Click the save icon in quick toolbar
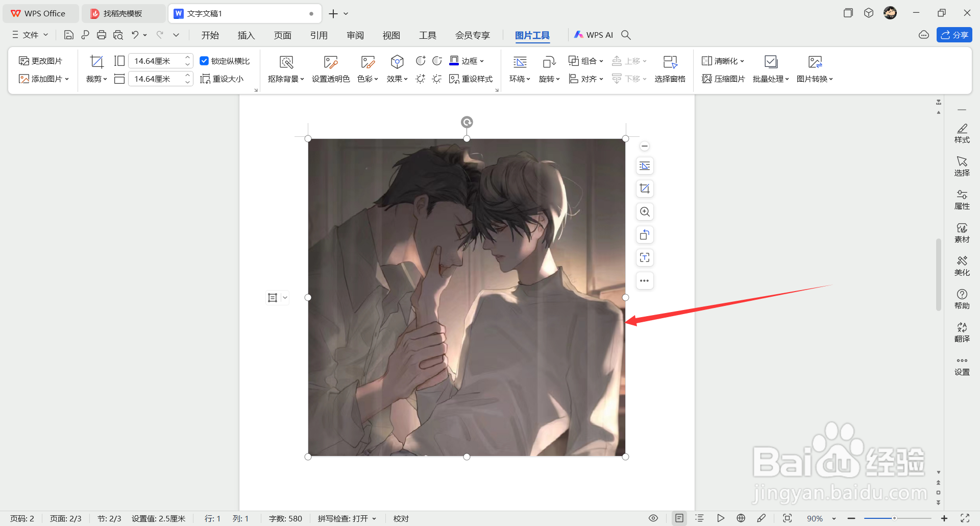Viewport: 980px width, 526px height. pos(69,35)
